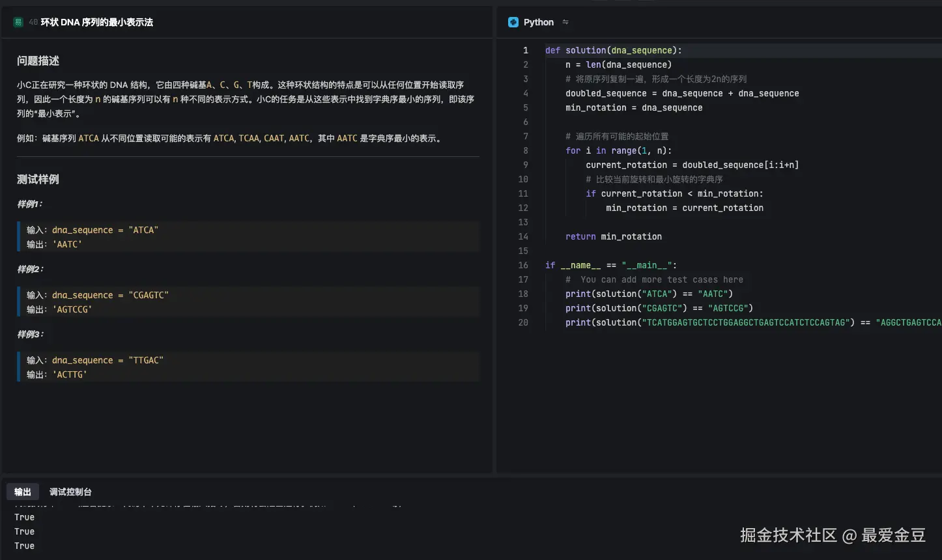Click the blue Python logo icon

pyautogui.click(x=513, y=22)
